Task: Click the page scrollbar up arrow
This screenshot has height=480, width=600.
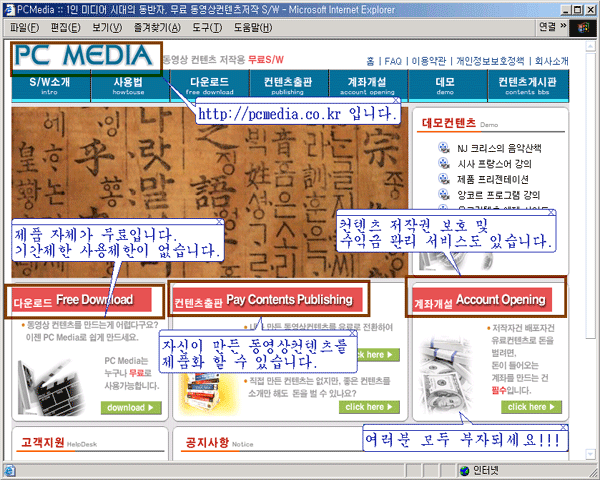Action: pos(590,47)
